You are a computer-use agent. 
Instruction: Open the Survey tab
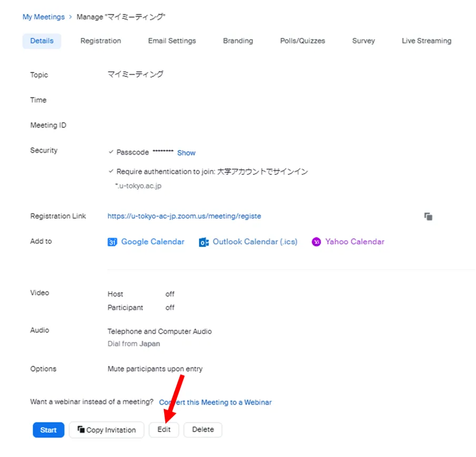coord(363,41)
